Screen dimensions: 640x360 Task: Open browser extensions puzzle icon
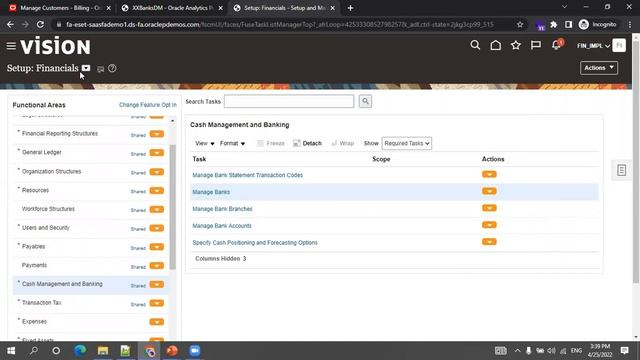click(x=554, y=24)
